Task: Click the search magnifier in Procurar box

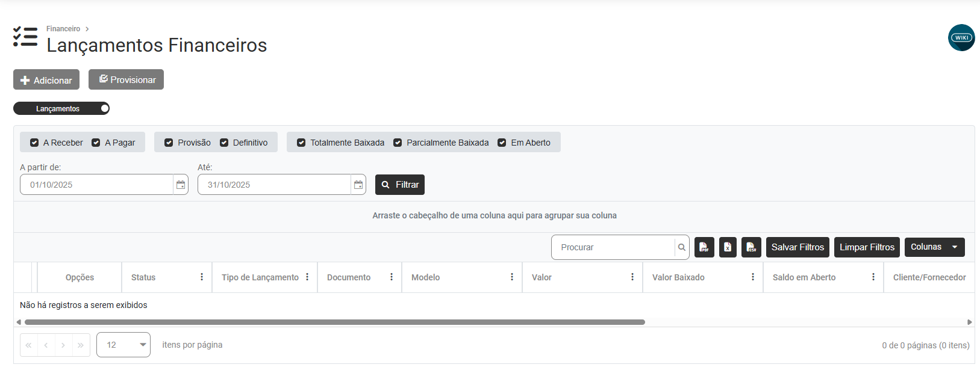Action: coord(682,247)
